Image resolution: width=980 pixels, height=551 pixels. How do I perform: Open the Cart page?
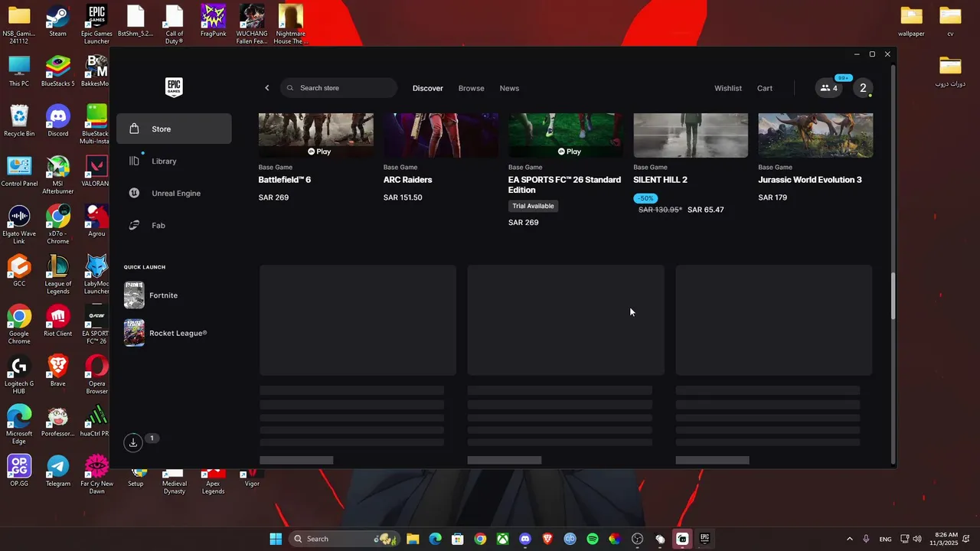pyautogui.click(x=765, y=88)
